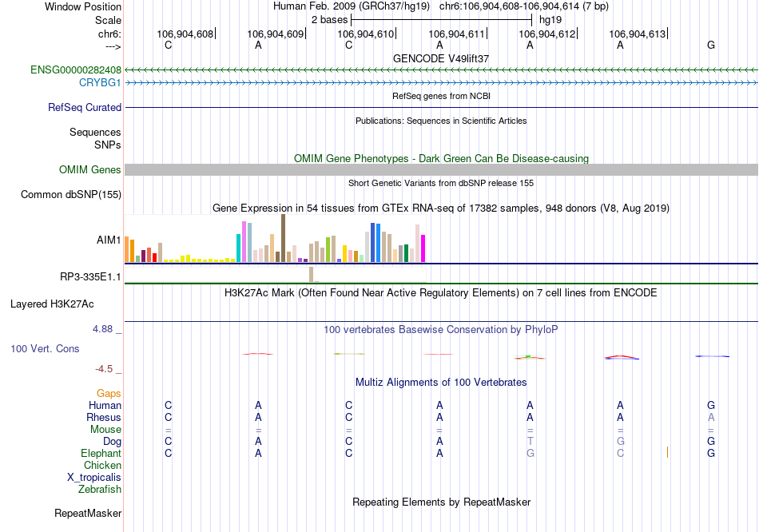Screen dimensions: 759x532
Task: Click the orange insertion tick in Elephant row
Action: click(x=667, y=452)
